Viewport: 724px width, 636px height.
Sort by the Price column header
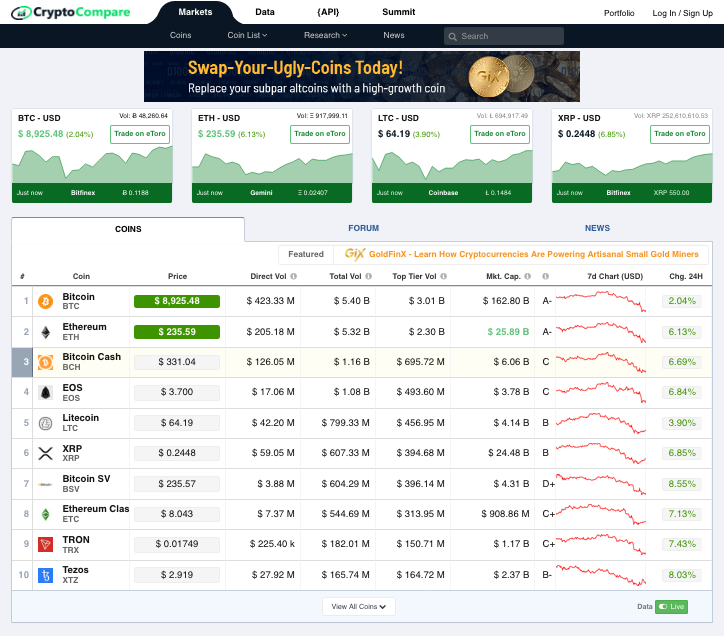pos(177,277)
